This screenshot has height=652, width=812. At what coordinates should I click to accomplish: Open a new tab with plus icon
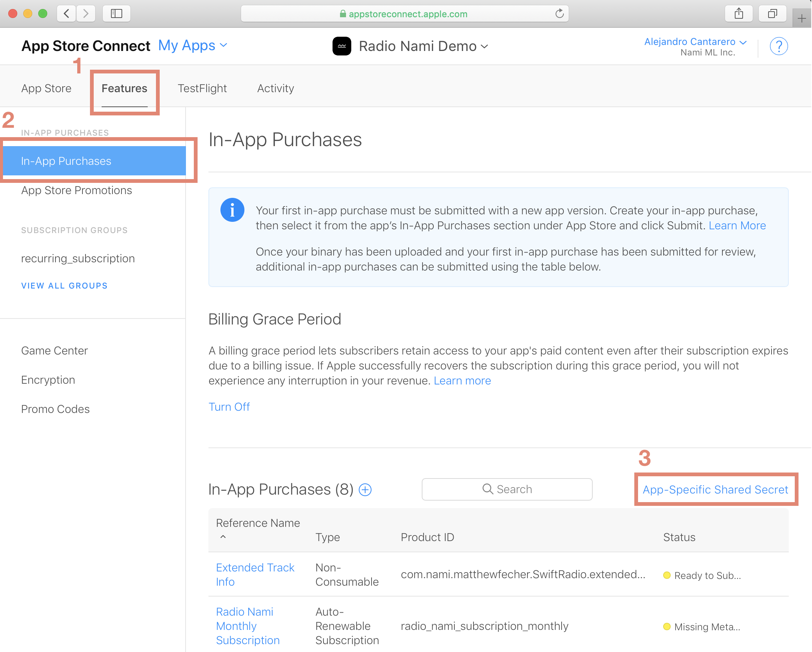tap(802, 18)
